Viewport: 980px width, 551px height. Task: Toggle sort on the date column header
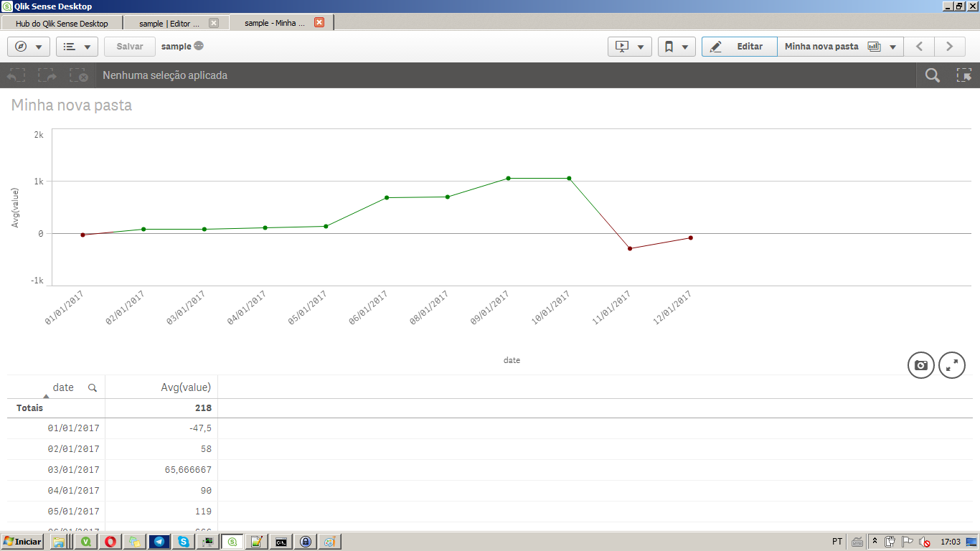pyautogui.click(x=63, y=387)
